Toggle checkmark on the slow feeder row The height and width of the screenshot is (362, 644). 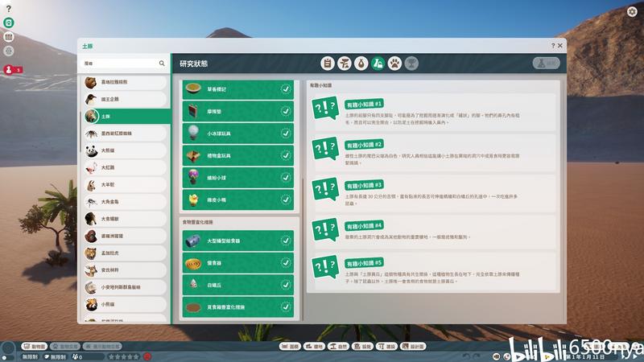(286, 263)
